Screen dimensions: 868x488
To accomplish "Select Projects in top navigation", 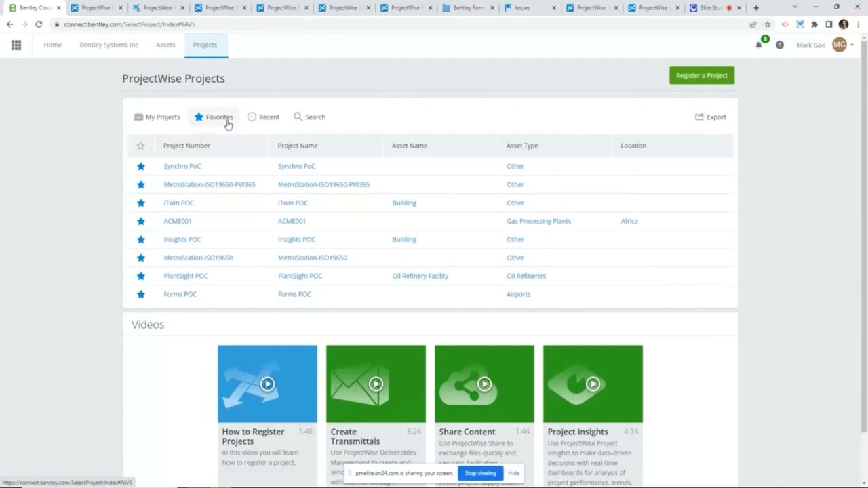I will pyautogui.click(x=205, y=45).
